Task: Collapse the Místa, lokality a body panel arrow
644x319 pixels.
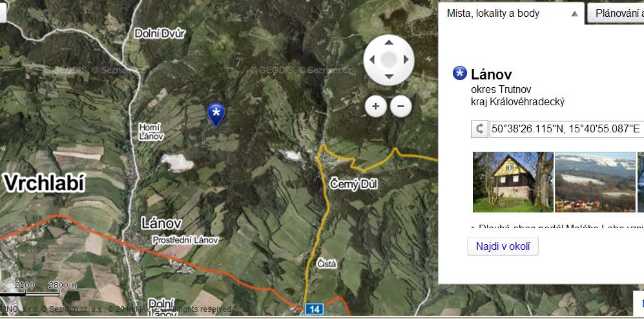Action: pyautogui.click(x=575, y=14)
